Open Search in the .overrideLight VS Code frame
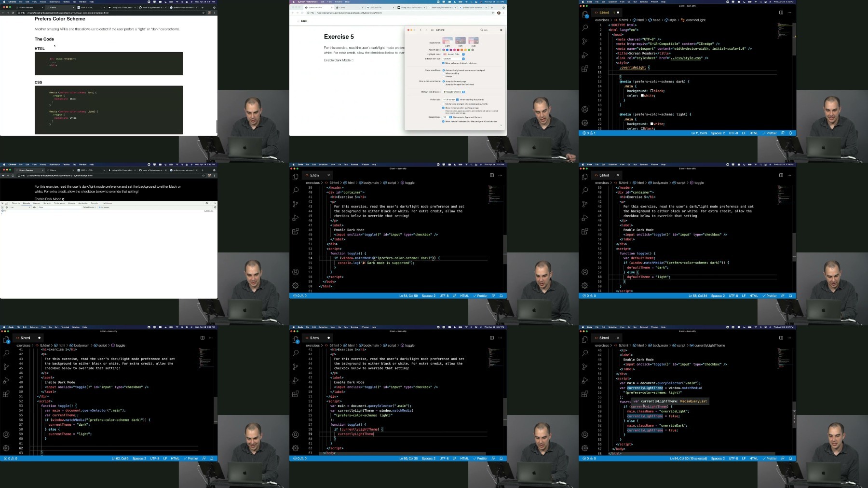868x488 pixels. 585,28
